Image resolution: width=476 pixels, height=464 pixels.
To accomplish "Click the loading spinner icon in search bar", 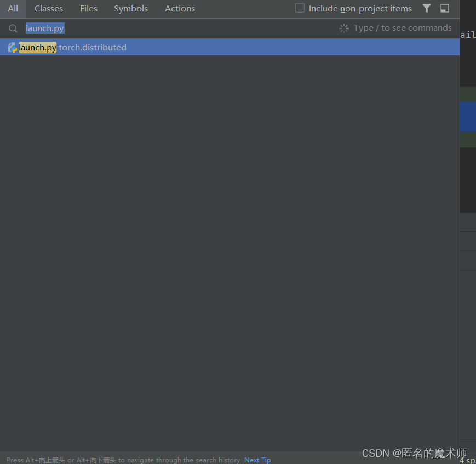I will 344,27.
